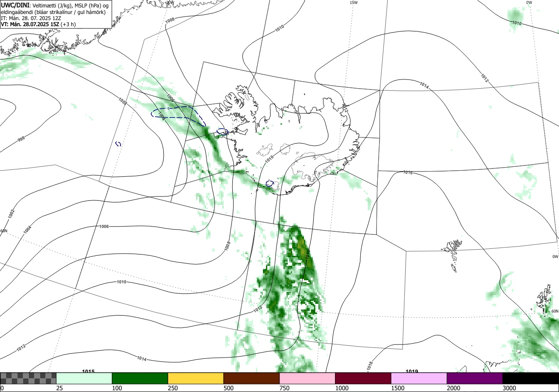Click the legend tick label '3000'
The height and width of the screenshot is (392, 559).
(x=509, y=388)
